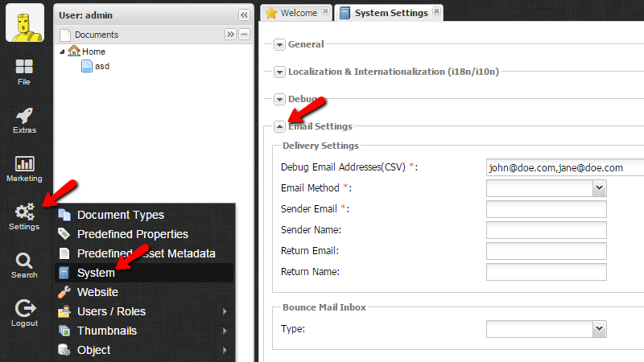644x362 pixels.
Task: Switch to the System Settings tab
Action: click(389, 13)
